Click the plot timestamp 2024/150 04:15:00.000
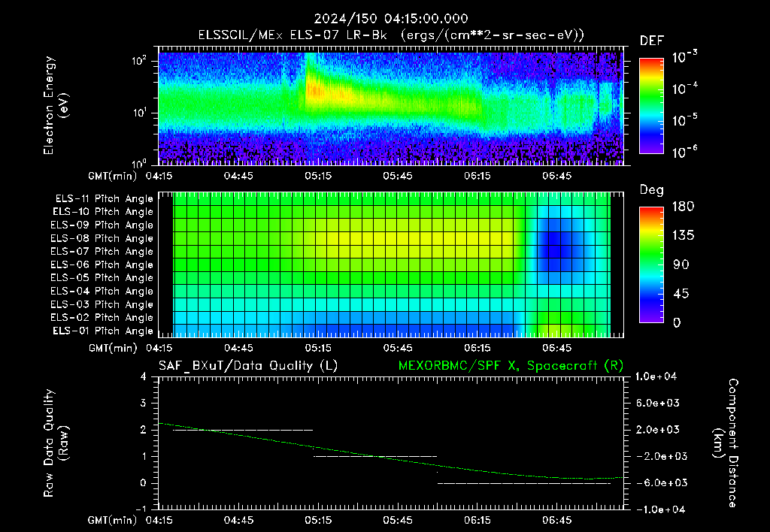770x532 pixels. click(391, 19)
